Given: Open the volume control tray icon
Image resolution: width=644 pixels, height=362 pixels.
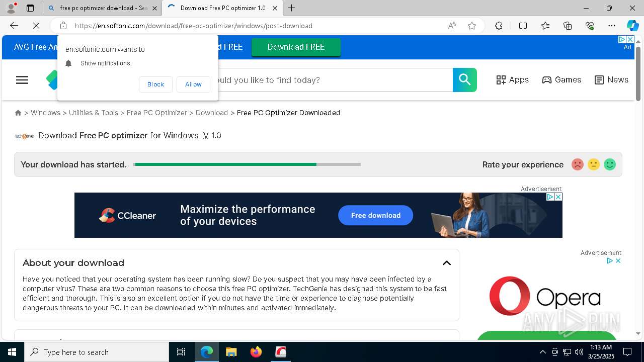Looking at the screenshot, I should click(x=579, y=352).
